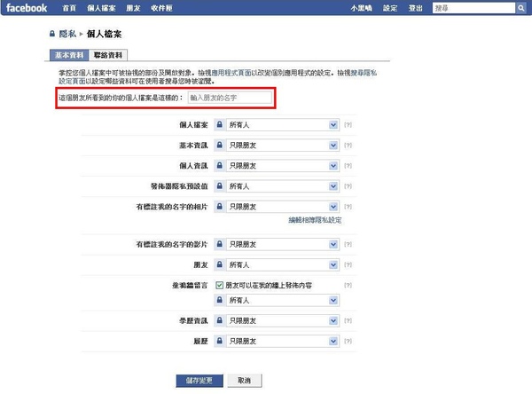This screenshot has height=394, width=532.
Task: Click lock icon beside 基本資訊 setting
Action: 220,145
